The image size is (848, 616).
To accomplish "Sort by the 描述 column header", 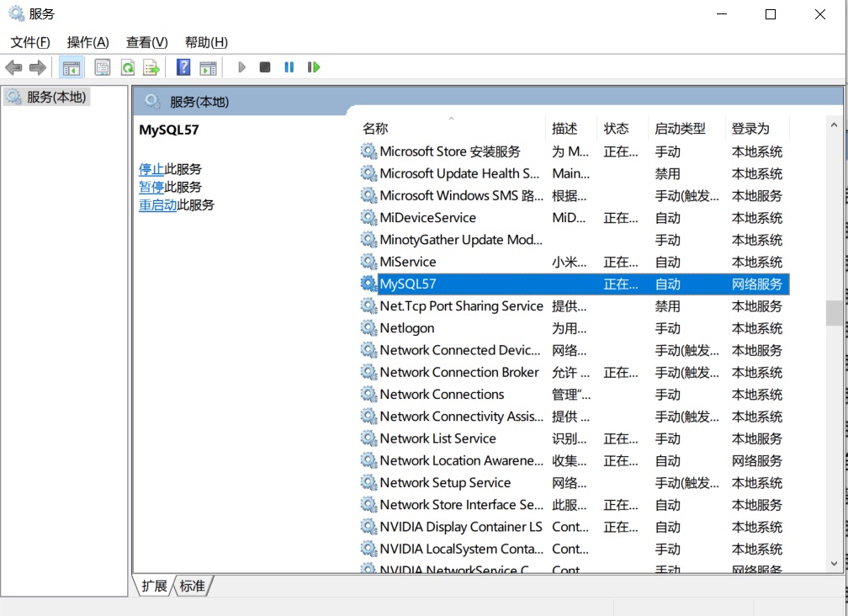I will (x=571, y=128).
